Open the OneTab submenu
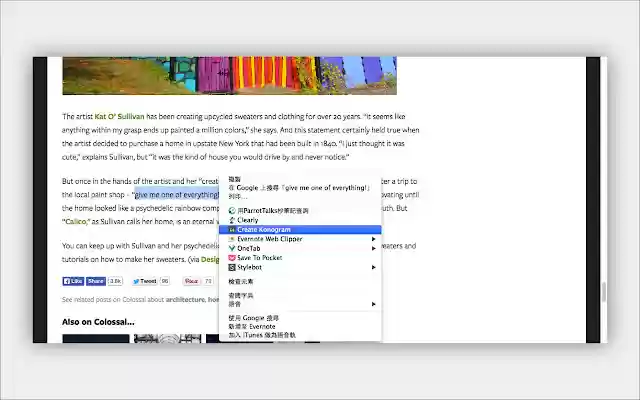640x400 pixels. [x=300, y=248]
